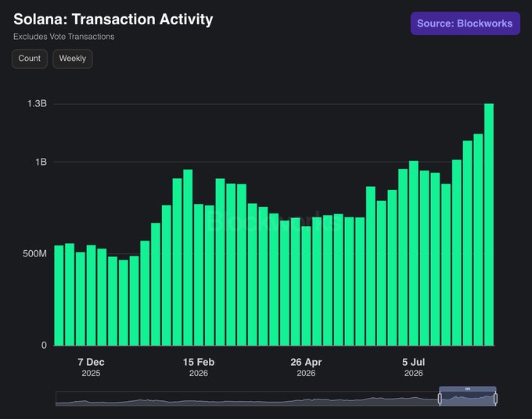
Task: Open the Count metric selector
Action: click(x=30, y=59)
